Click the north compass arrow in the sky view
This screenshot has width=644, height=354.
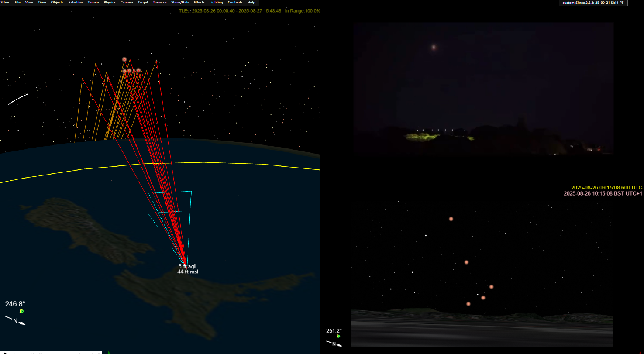point(334,344)
